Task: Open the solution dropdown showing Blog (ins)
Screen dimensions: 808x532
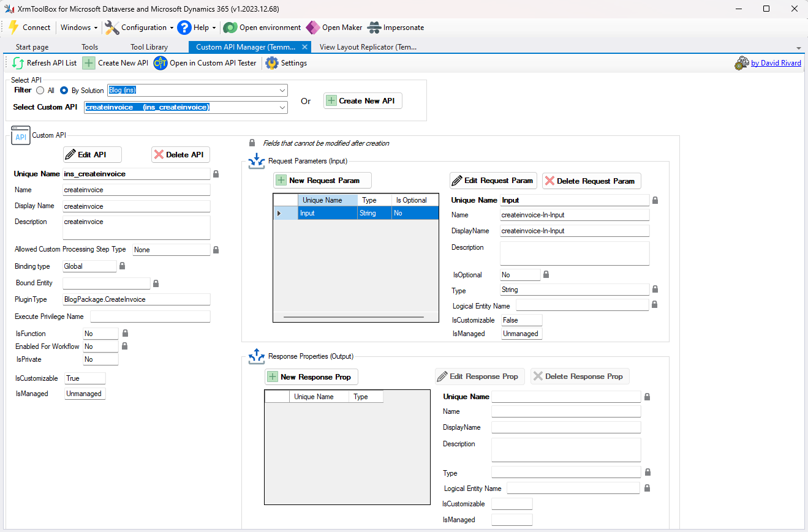Action: click(x=282, y=91)
